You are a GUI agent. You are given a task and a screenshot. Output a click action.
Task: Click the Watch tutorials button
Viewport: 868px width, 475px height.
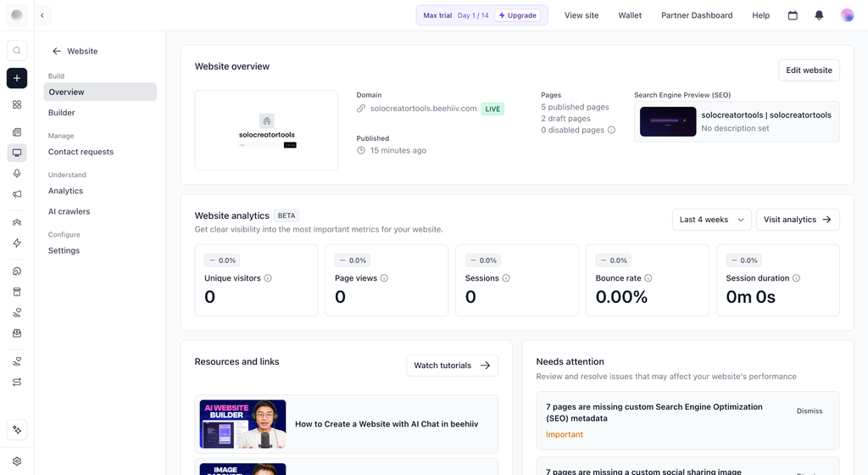[x=453, y=366]
